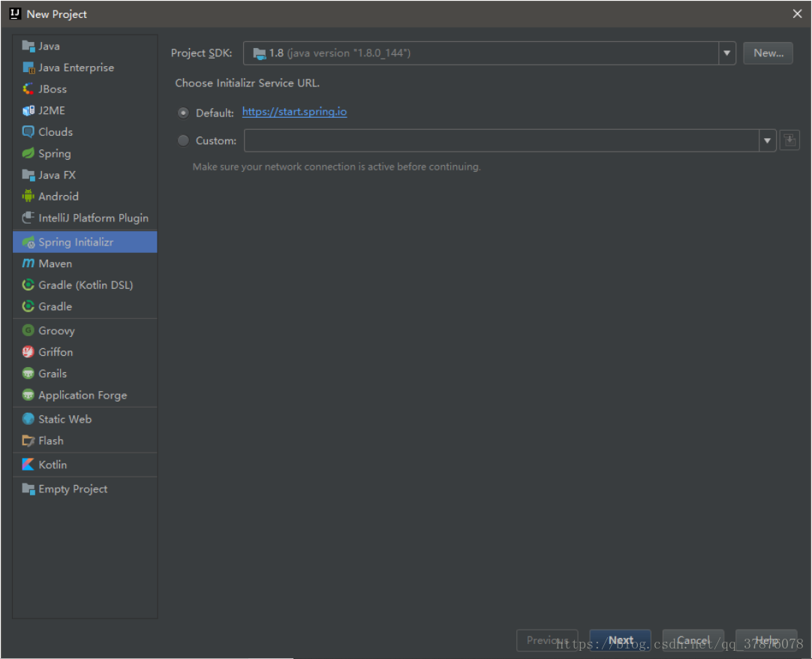Viewport: 812px width, 659px height.
Task: Select the Custom service URL radio button
Action: pos(183,140)
